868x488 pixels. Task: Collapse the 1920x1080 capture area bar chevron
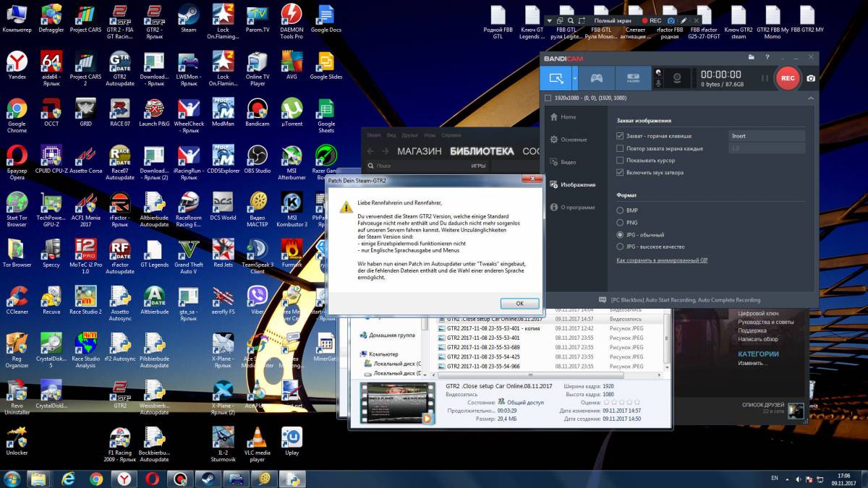(x=811, y=98)
